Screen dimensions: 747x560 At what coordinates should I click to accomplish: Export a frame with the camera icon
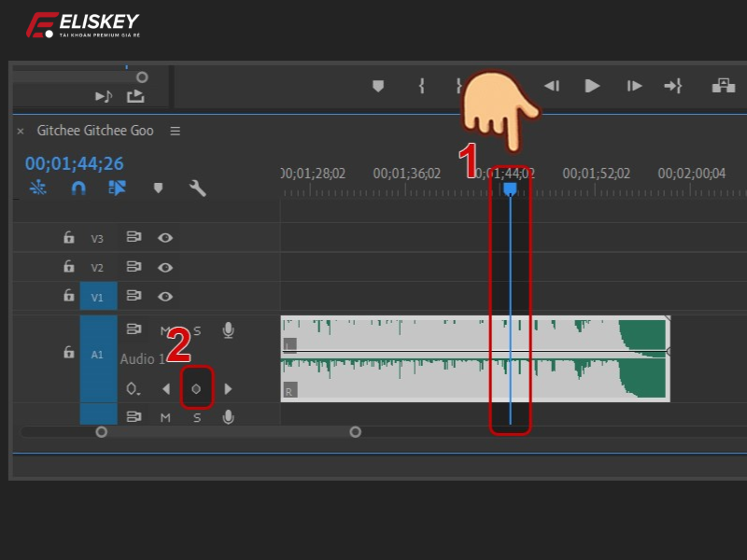(x=724, y=86)
